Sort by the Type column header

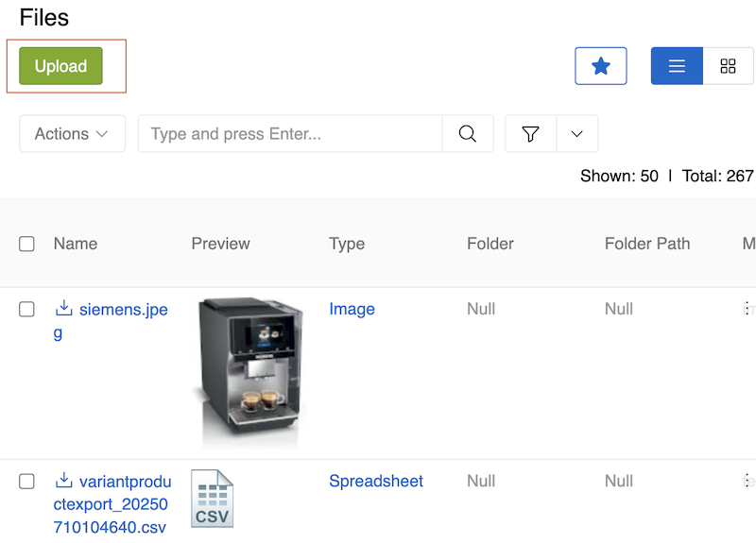point(347,244)
